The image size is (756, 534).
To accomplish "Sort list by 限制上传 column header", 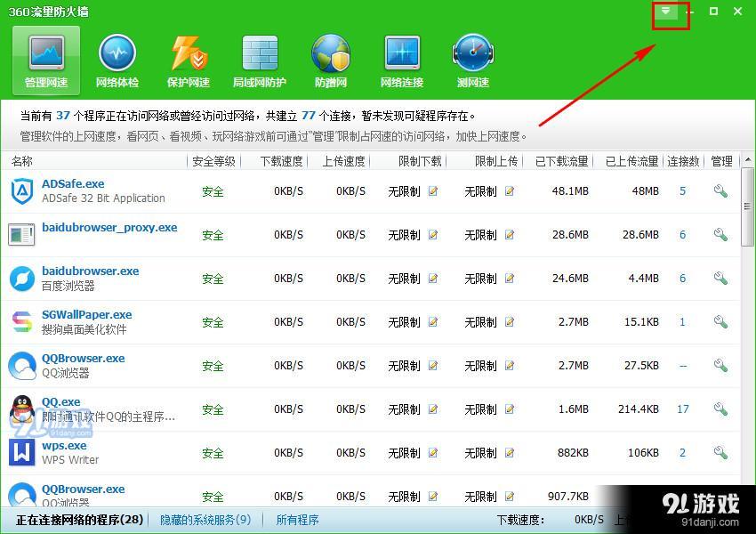I will (x=496, y=161).
